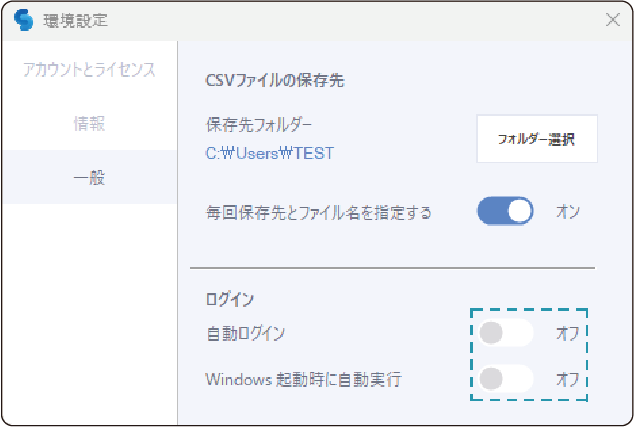
Task: Close the 環境設定 window
Action: (612, 20)
